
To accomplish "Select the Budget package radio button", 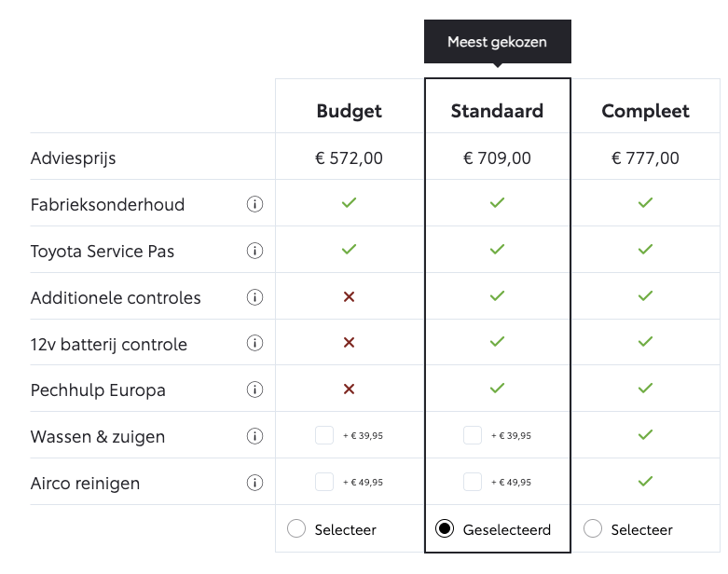I will coord(296,528).
